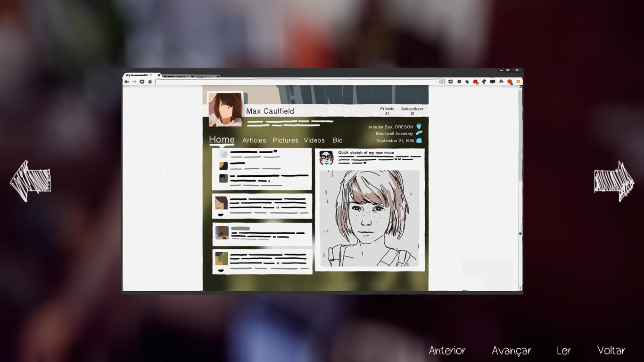Open the Friends count
Image resolution: width=644 pixels, height=362 pixels.
coord(387,111)
